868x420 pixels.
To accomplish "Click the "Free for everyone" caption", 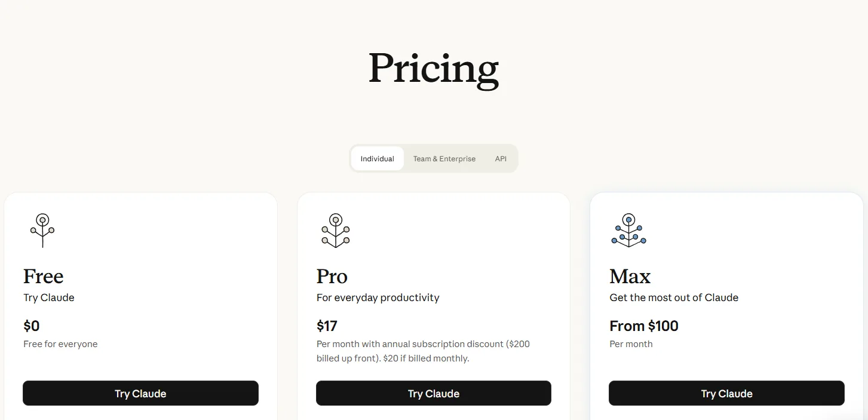I will (x=60, y=344).
